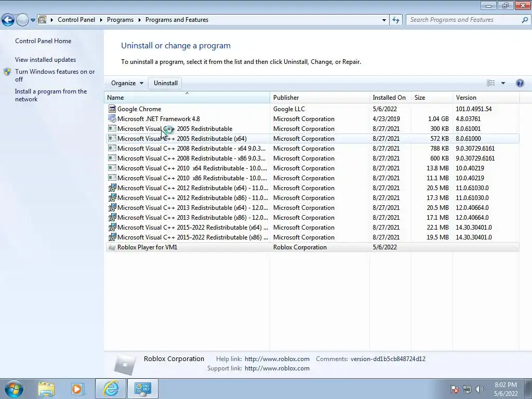Viewport: 532px width, 399px height.
Task: Click the Back navigation arrow button
Action: pos(8,20)
